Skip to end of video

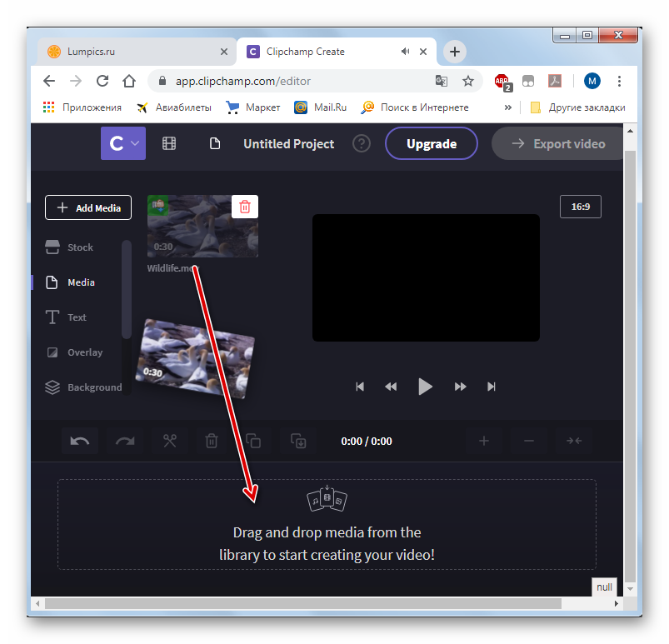point(492,387)
